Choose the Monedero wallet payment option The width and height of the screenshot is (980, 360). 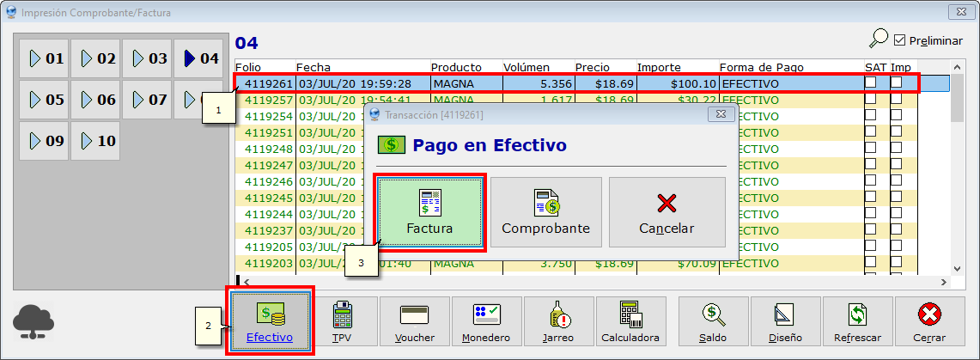click(486, 321)
